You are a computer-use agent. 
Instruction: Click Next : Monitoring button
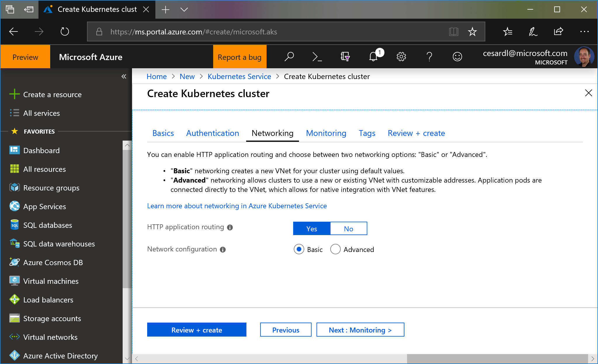360,330
